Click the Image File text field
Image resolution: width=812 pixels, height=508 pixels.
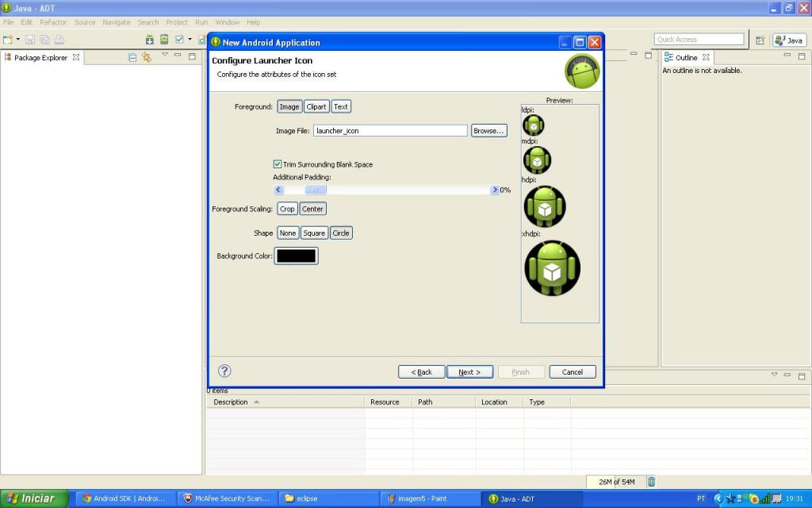[x=390, y=131]
